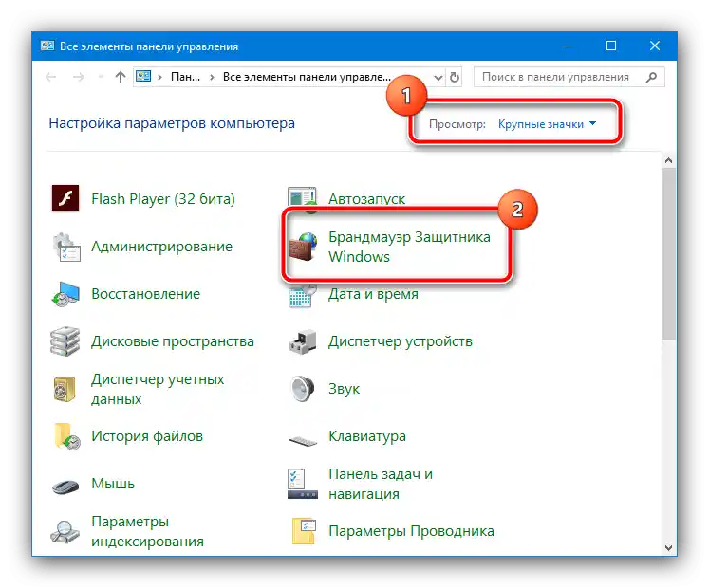The height and width of the screenshot is (588, 709).
Task: Click the vertical scrollbar thumb
Action: [668, 253]
